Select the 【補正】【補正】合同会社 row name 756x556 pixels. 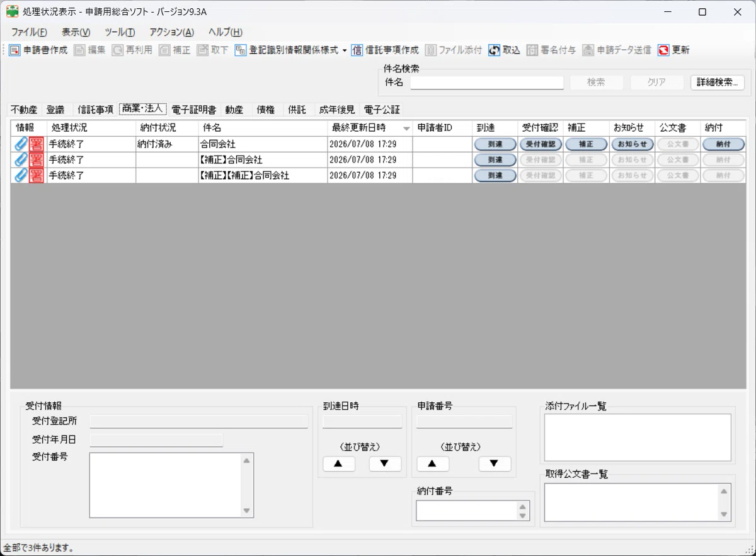point(244,176)
